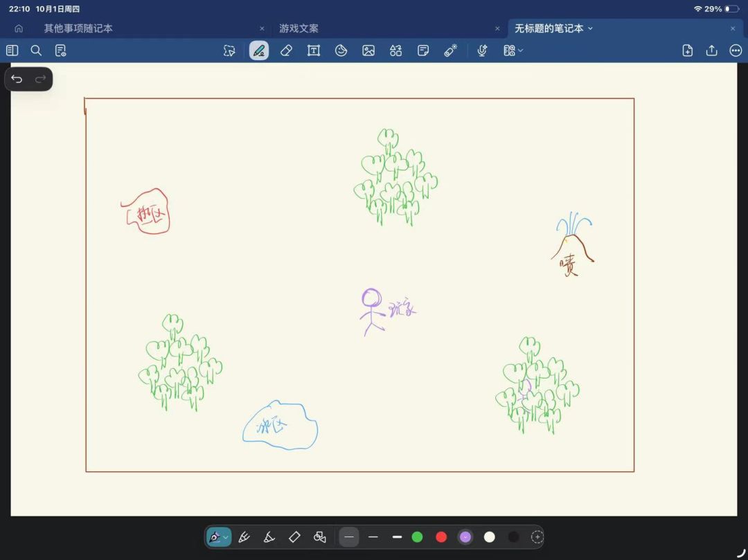Pick the green color swatch

tap(417, 537)
